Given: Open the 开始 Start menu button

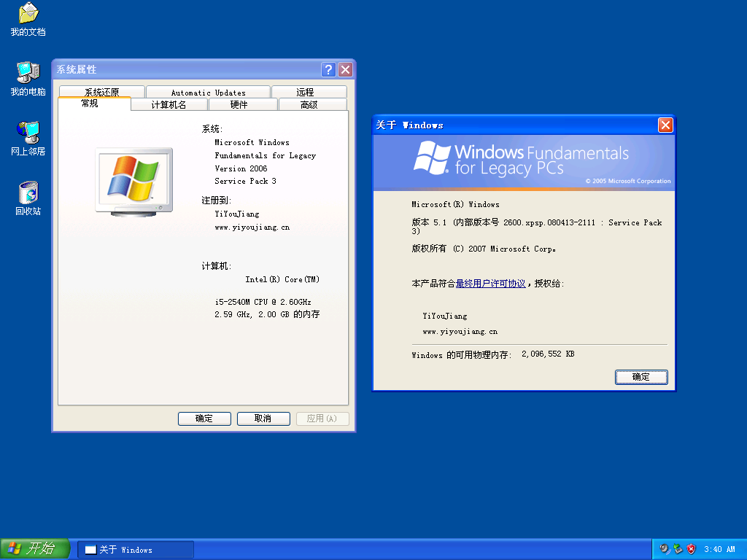Looking at the screenshot, I should click(x=35, y=549).
